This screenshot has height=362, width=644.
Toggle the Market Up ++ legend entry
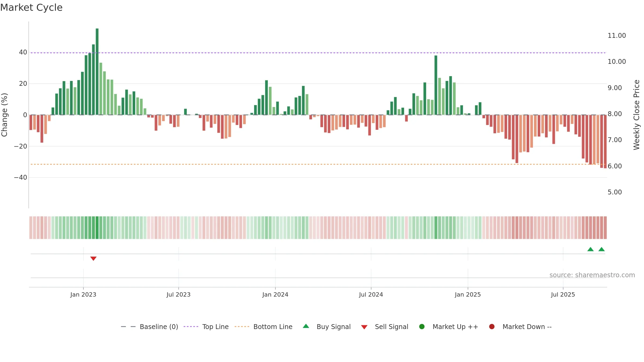point(449,327)
